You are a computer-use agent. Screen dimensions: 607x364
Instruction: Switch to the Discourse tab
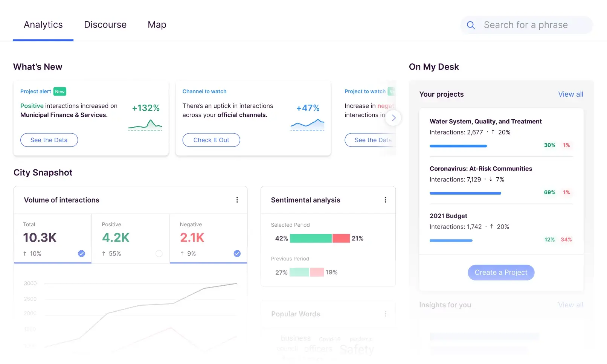coord(105,25)
